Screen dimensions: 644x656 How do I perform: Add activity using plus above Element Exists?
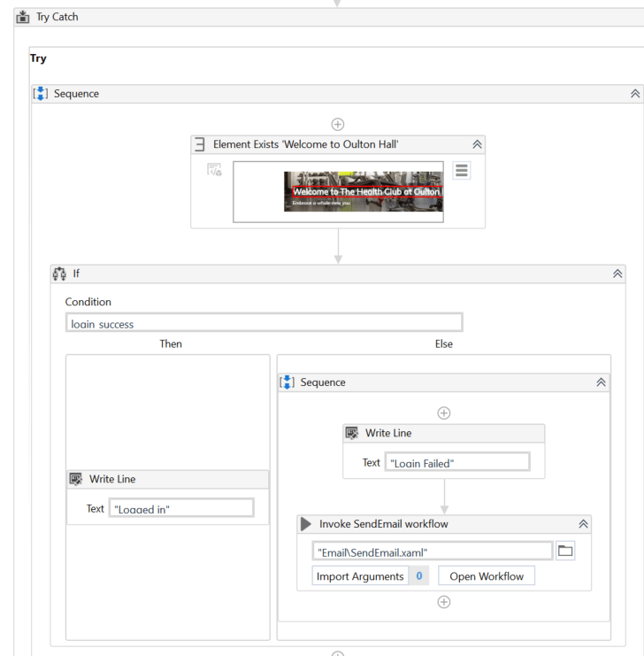click(x=337, y=125)
